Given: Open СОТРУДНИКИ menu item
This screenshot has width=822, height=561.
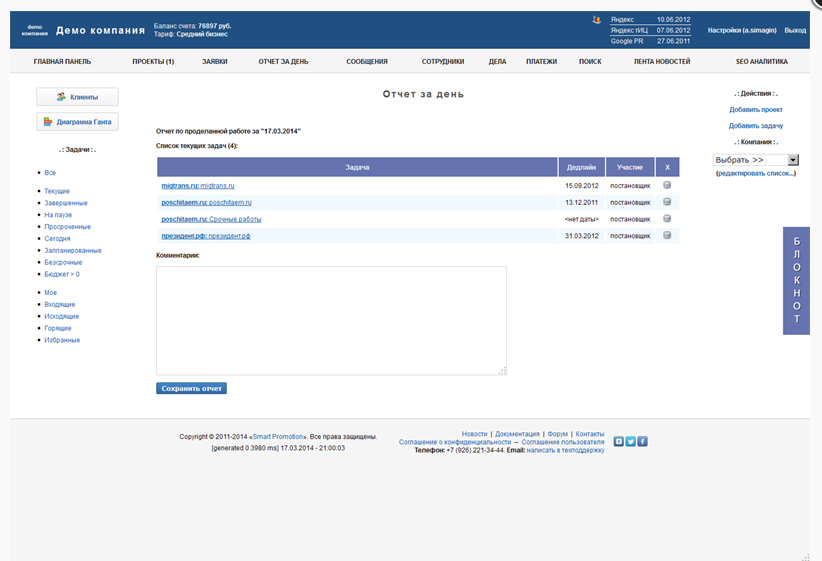Looking at the screenshot, I should (x=443, y=62).
